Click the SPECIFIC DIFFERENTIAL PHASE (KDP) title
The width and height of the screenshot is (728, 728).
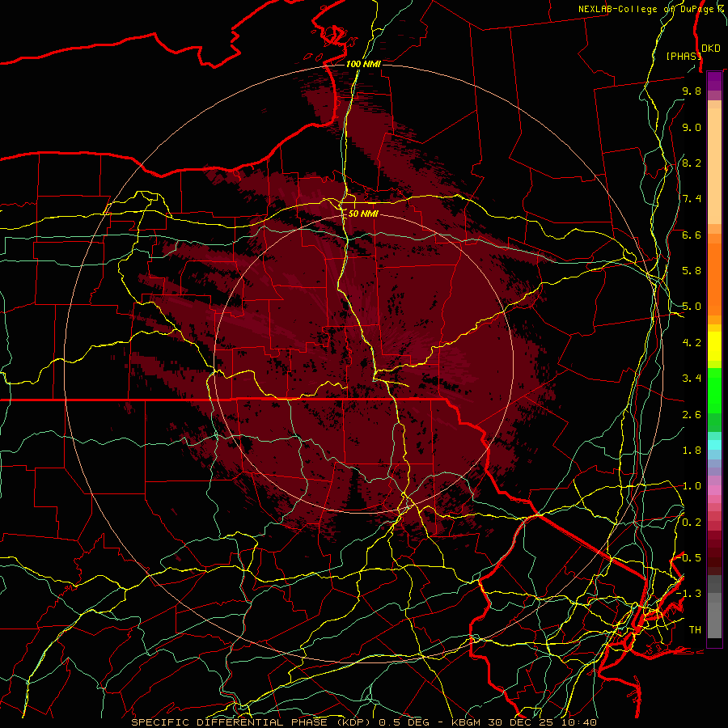253,722
